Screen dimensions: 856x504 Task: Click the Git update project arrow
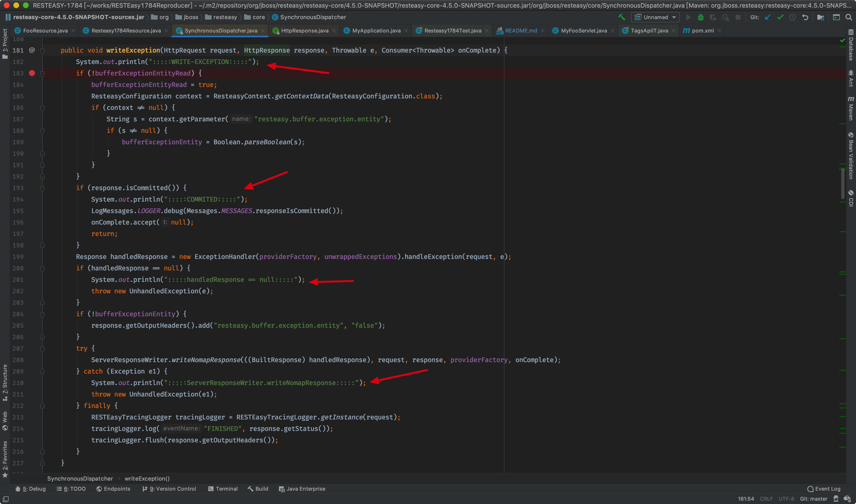point(768,17)
